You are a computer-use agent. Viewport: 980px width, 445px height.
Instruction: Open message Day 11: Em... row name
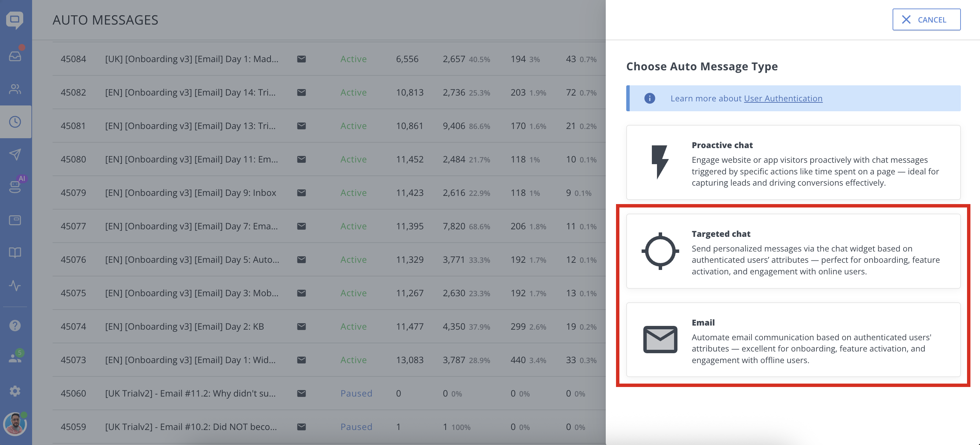click(x=191, y=159)
